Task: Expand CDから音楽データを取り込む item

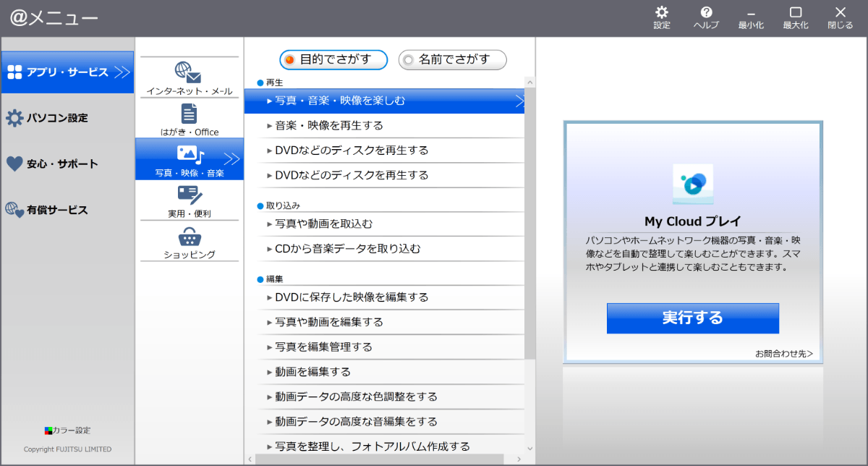Action: pos(347,249)
